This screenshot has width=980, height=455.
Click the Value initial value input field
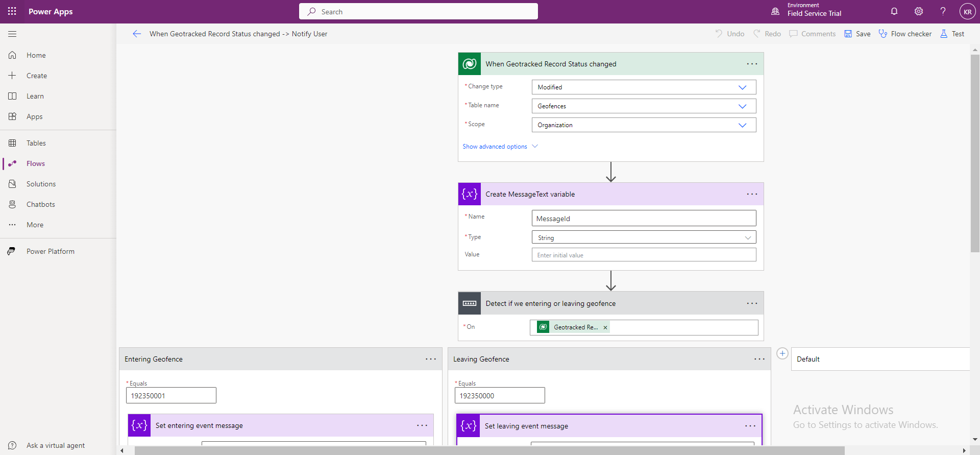(x=643, y=255)
